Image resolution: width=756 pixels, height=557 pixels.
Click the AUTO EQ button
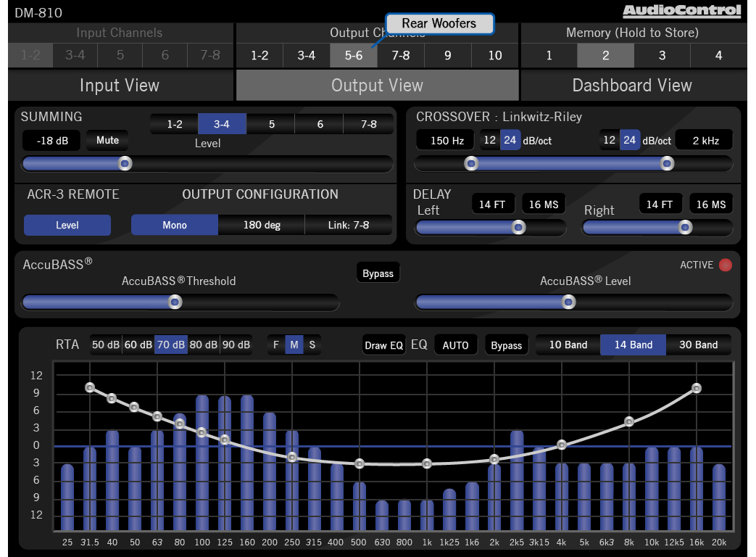(x=455, y=345)
